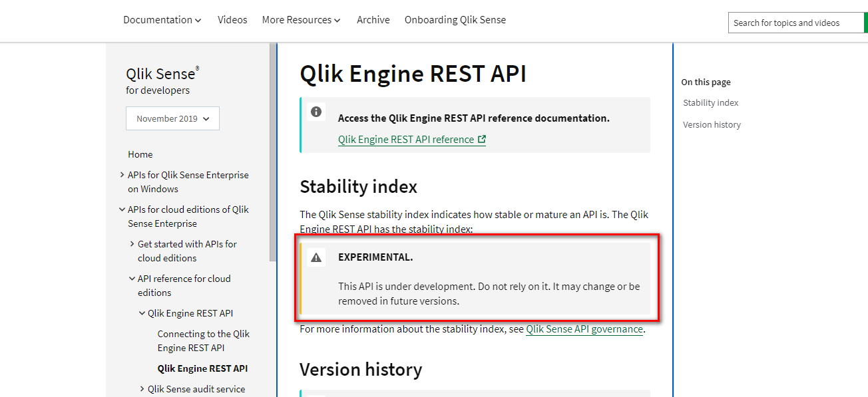Open Onboarding Qlik Sense in top navigation
The height and width of the screenshot is (397, 868).
(x=455, y=20)
